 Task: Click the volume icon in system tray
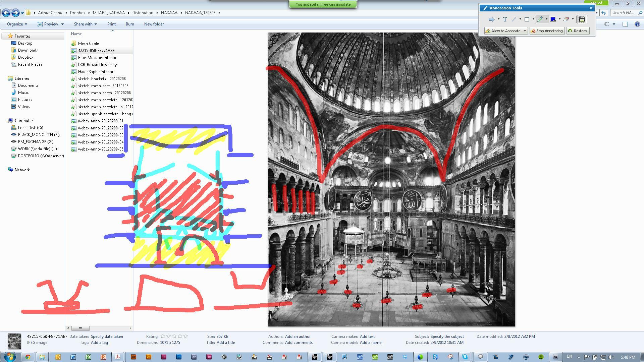[611, 357]
